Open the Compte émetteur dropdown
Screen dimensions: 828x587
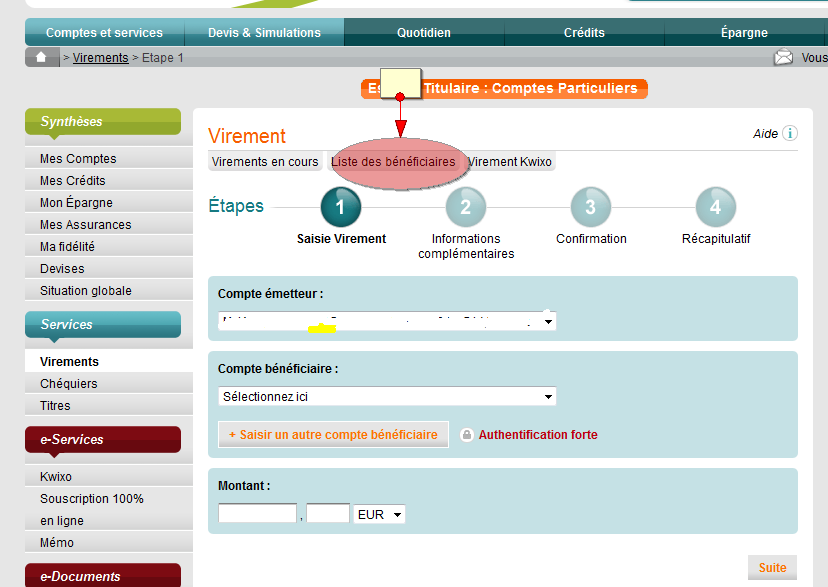tap(387, 321)
